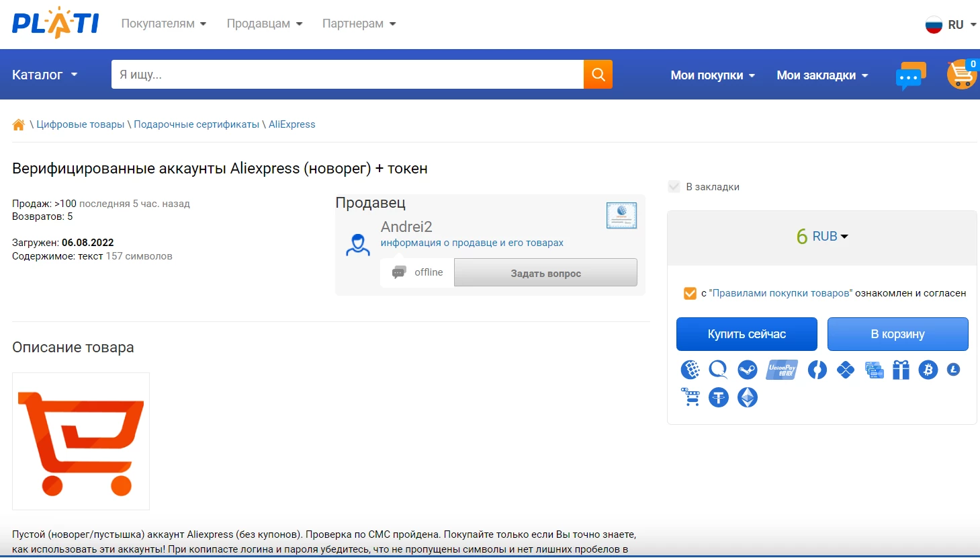Pay with QIWI icon
Screen dimensions: 980x560
(x=718, y=370)
